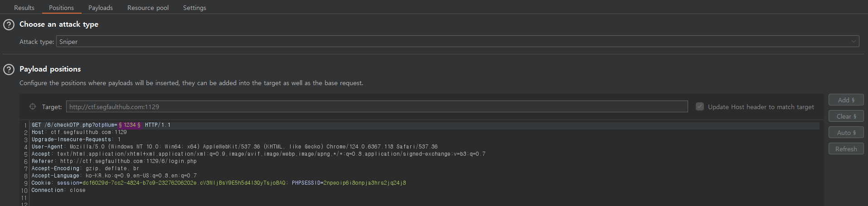This screenshot has width=868, height=206.
Task: Click the Add § button
Action: click(x=846, y=100)
